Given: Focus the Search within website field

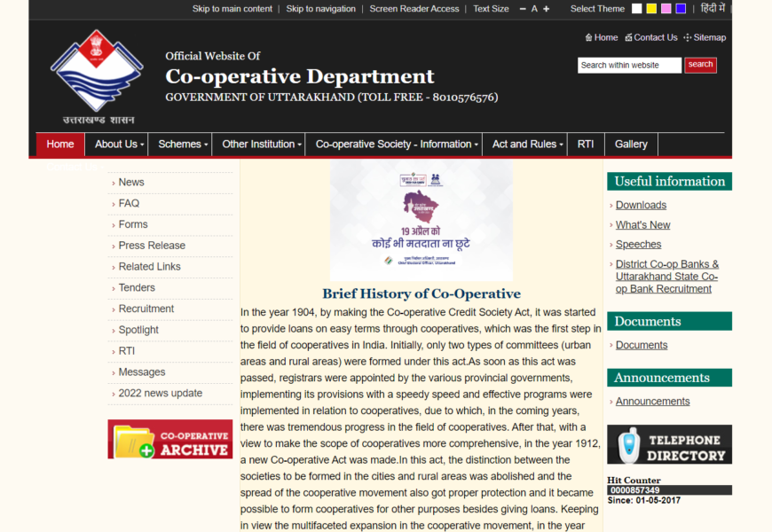Looking at the screenshot, I should (x=629, y=65).
